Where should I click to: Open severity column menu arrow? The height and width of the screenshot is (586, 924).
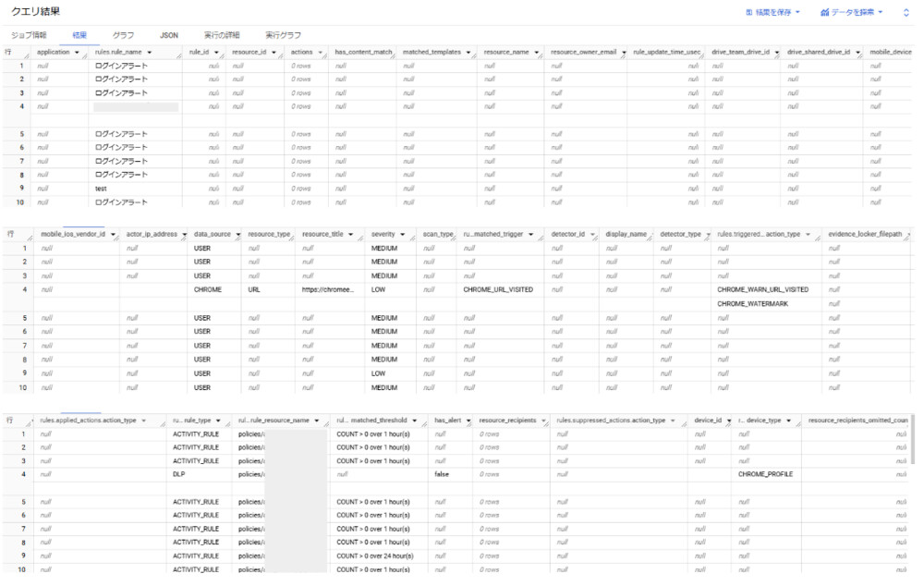pyautogui.click(x=403, y=235)
